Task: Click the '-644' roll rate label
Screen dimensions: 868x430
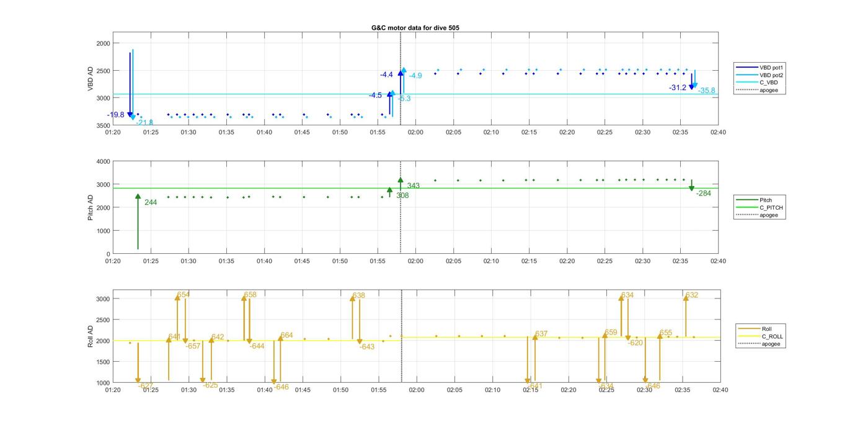Action: point(257,346)
